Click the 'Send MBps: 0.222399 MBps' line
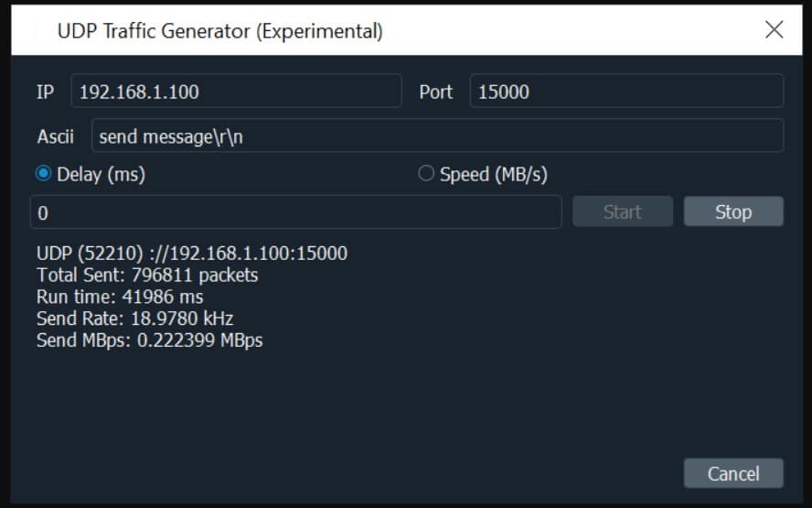Screen dimensions: 812x508 (x=150, y=340)
